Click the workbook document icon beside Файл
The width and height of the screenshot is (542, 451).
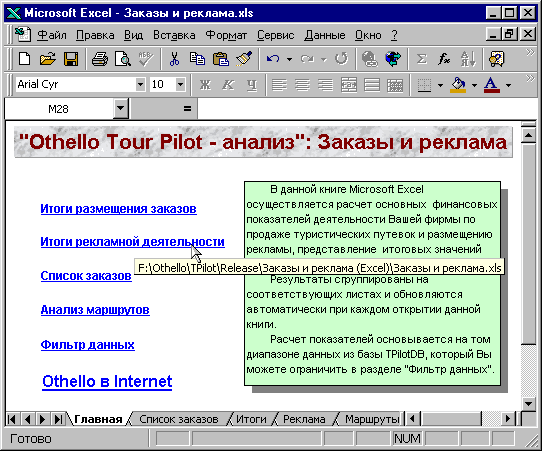coord(23,35)
